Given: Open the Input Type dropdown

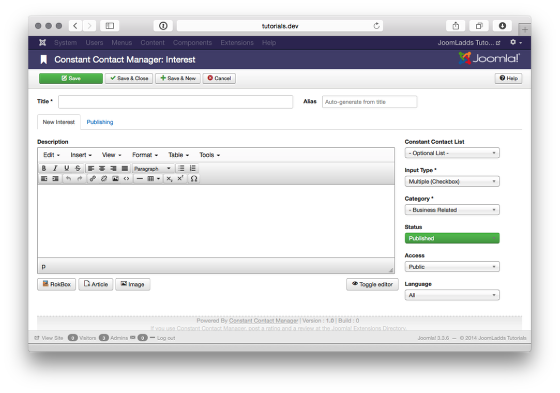Looking at the screenshot, I should (452, 181).
